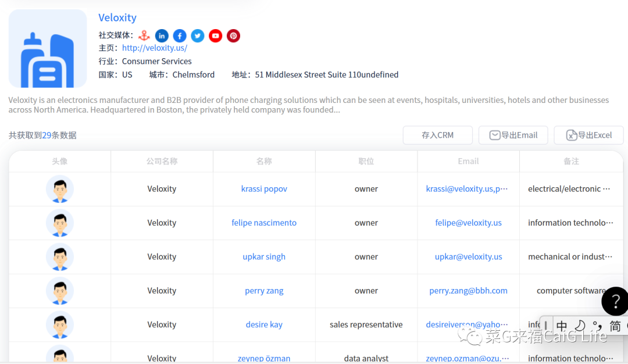This screenshot has width=628, height=364.
Task: Click the 头像 column header
Action: [x=60, y=162]
